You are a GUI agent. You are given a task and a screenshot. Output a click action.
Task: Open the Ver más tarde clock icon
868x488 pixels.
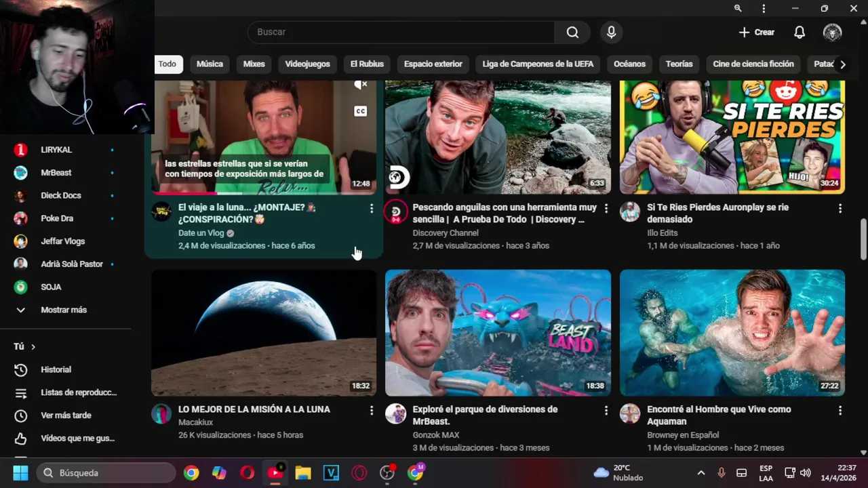click(21, 415)
